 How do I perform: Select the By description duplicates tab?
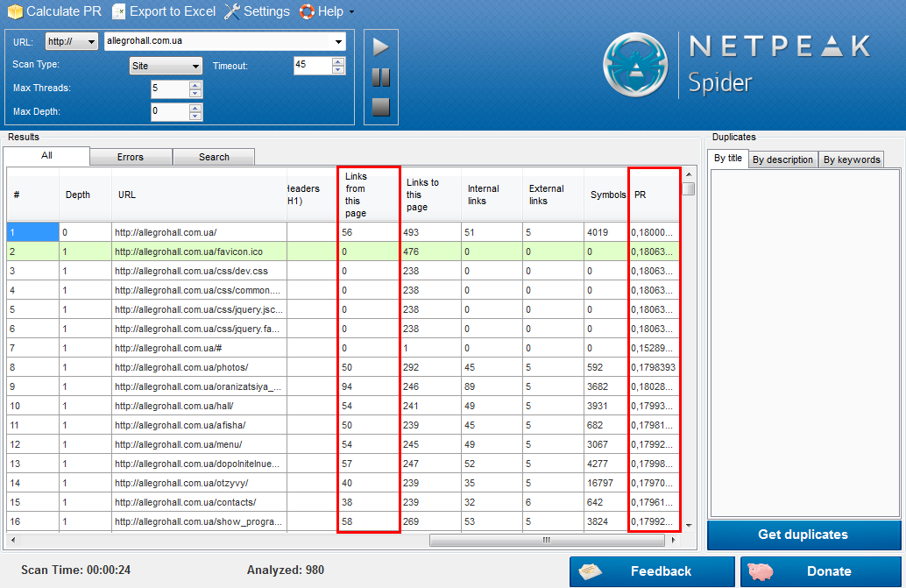click(x=783, y=160)
